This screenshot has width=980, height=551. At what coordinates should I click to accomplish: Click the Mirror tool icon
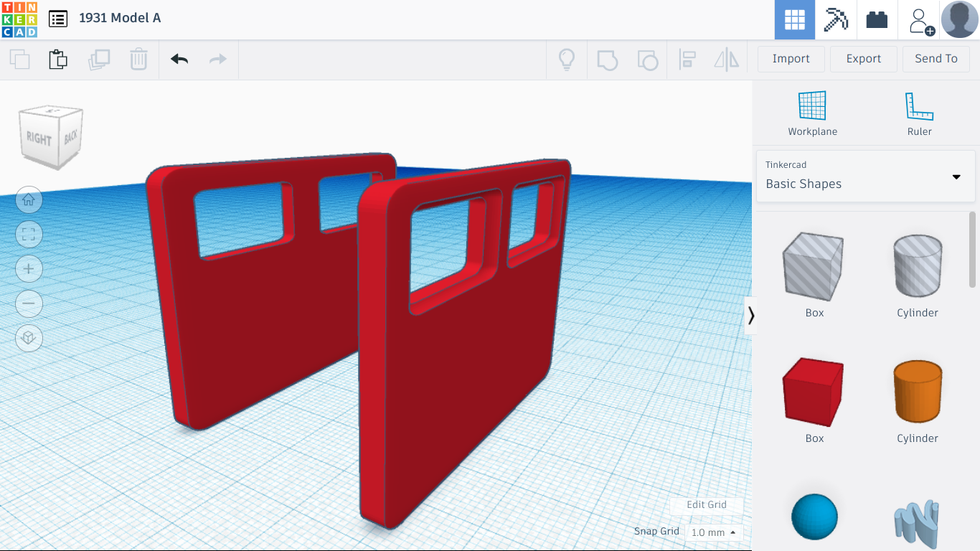[726, 59]
